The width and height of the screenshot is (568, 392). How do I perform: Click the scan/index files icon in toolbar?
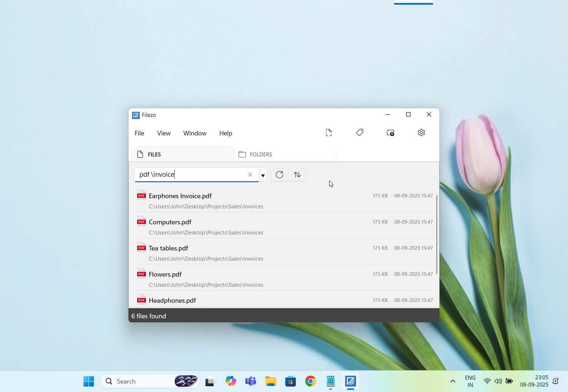(329, 133)
